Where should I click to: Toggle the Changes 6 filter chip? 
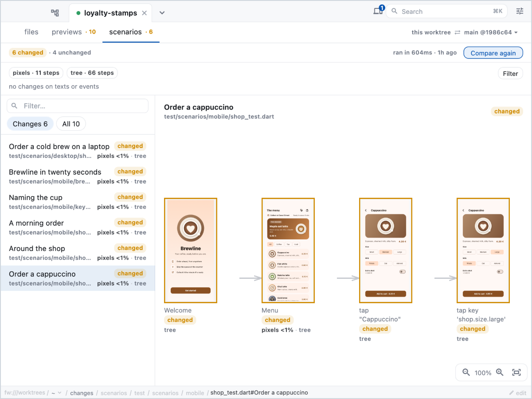click(30, 124)
